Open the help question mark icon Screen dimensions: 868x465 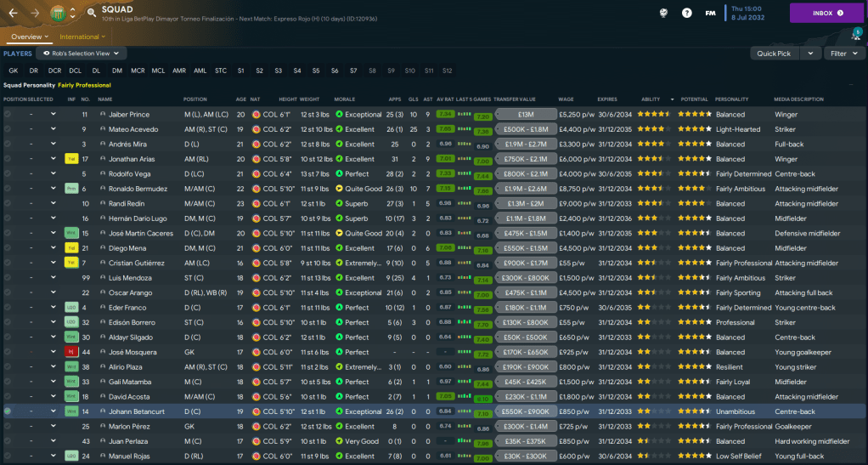(x=686, y=13)
